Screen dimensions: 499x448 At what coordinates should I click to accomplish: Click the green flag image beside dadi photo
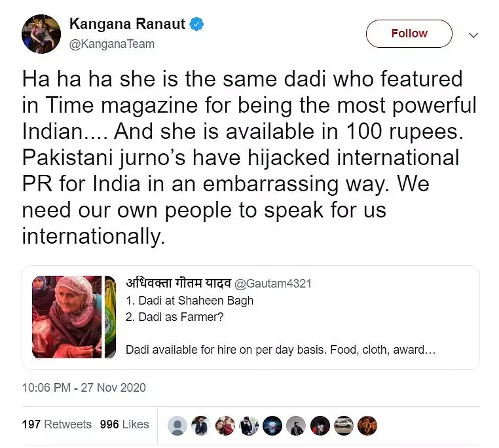111,317
